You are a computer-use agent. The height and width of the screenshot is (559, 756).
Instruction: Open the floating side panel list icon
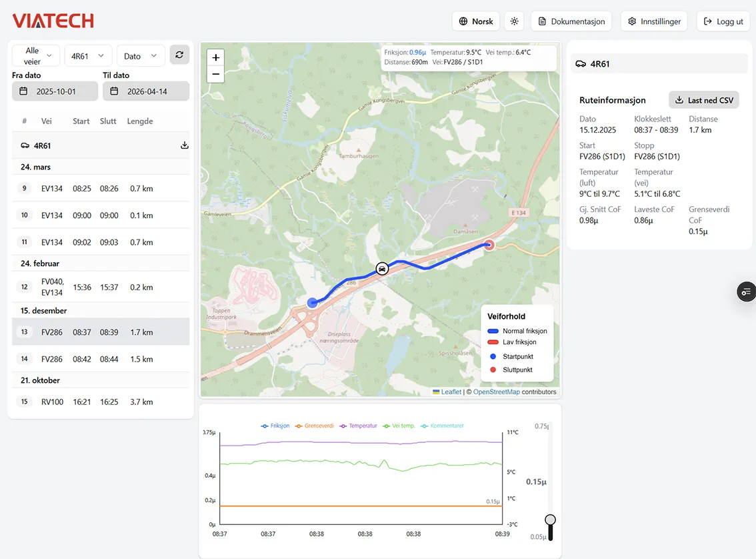745,292
